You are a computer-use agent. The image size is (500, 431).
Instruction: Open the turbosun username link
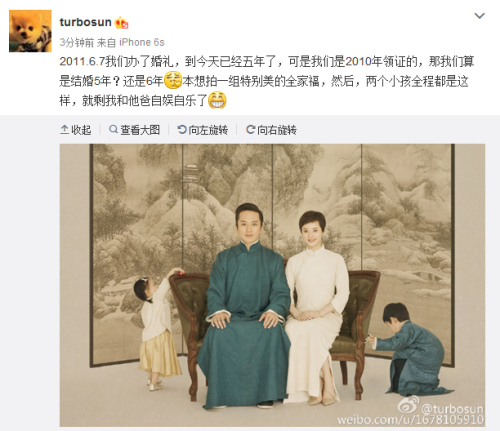click(85, 22)
